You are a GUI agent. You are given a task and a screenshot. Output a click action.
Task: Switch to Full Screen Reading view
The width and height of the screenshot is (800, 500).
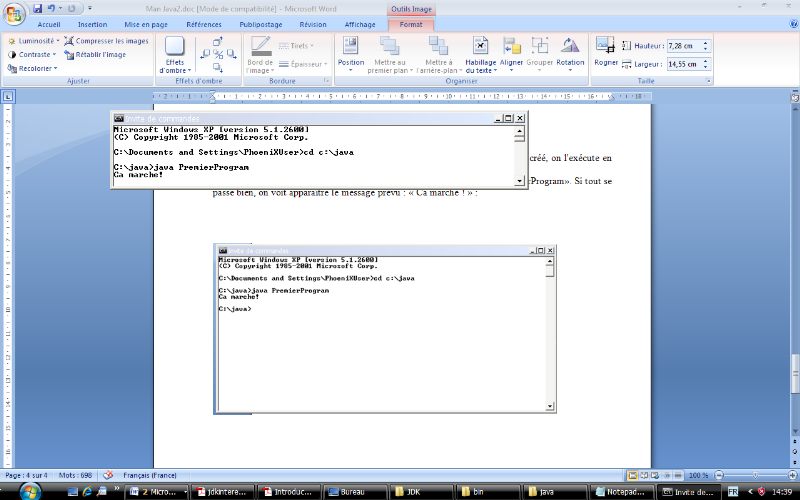[644, 475]
